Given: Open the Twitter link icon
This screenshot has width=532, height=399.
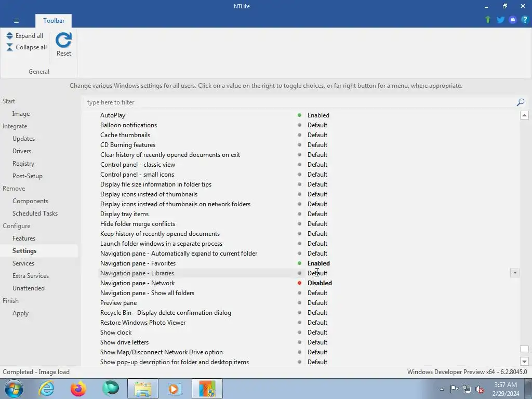Looking at the screenshot, I should click(500, 20).
